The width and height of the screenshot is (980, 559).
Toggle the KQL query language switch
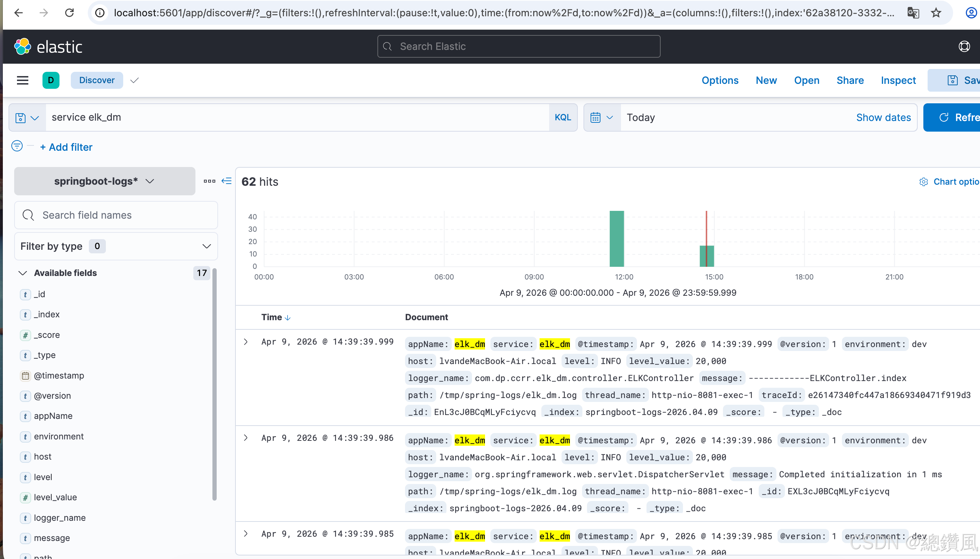coord(563,117)
